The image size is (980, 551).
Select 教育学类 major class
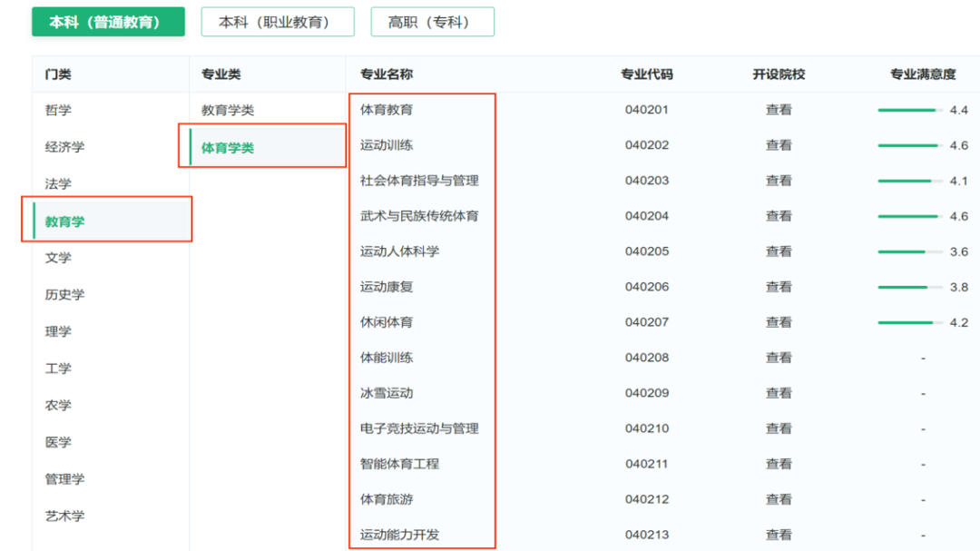coord(228,110)
